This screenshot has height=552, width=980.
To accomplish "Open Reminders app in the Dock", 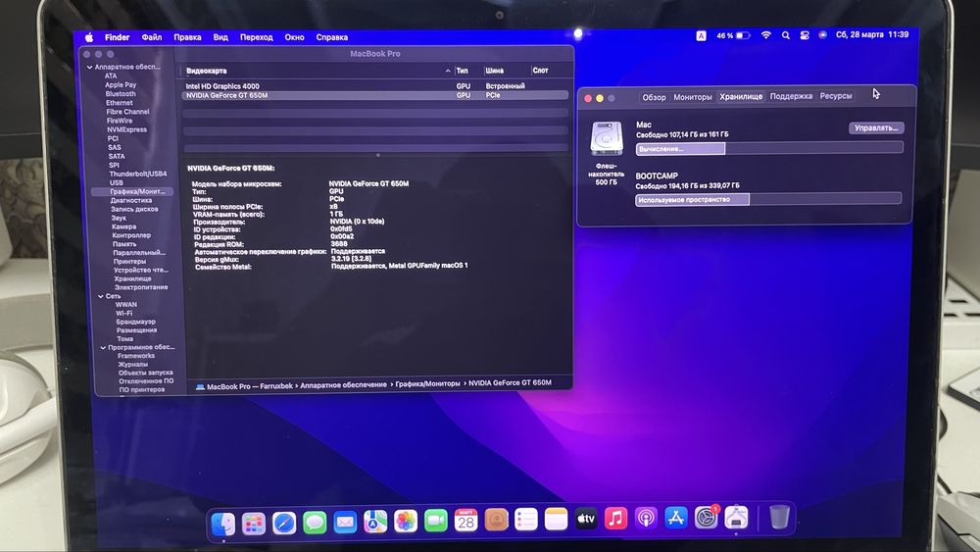I will pos(526,519).
